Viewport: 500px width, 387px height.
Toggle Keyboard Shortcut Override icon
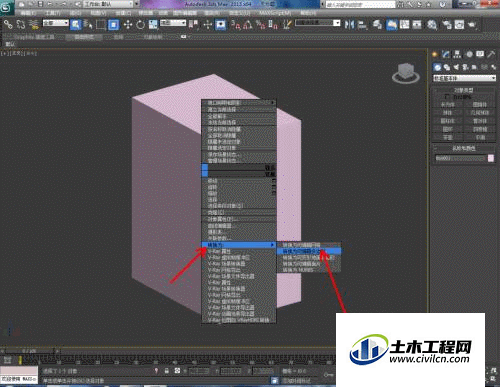click(220, 24)
